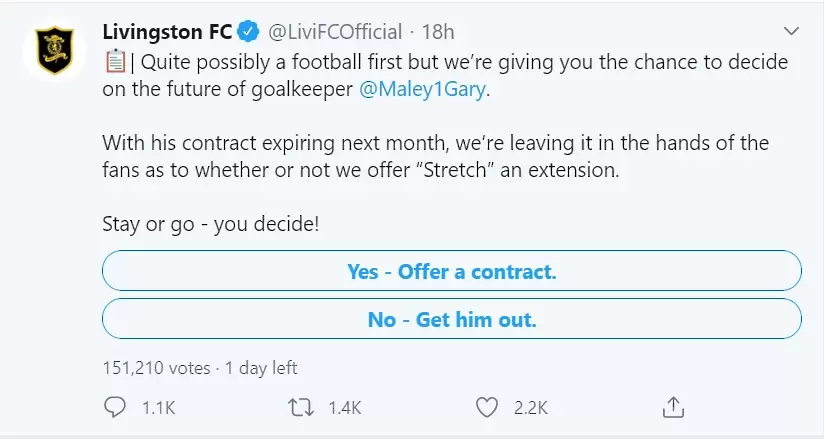Vote Yes - Offer a contract
Screen dimensions: 826x439
452,271
